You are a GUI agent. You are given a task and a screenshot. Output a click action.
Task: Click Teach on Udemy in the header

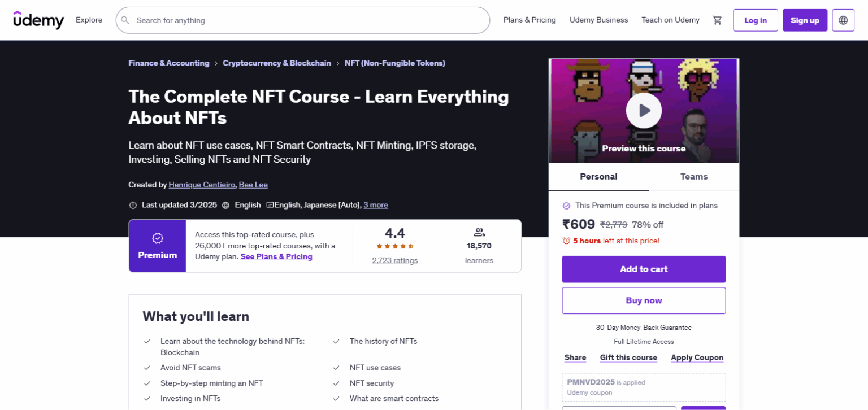click(670, 20)
